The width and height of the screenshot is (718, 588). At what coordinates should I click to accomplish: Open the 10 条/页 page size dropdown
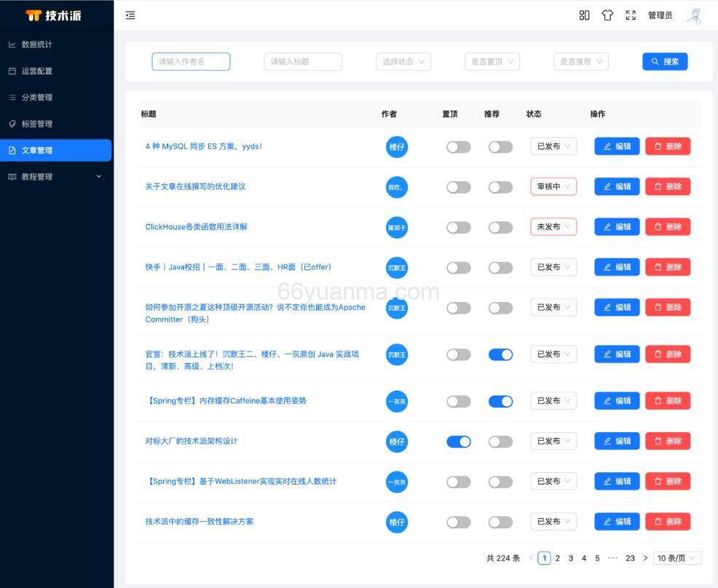pyautogui.click(x=676, y=557)
